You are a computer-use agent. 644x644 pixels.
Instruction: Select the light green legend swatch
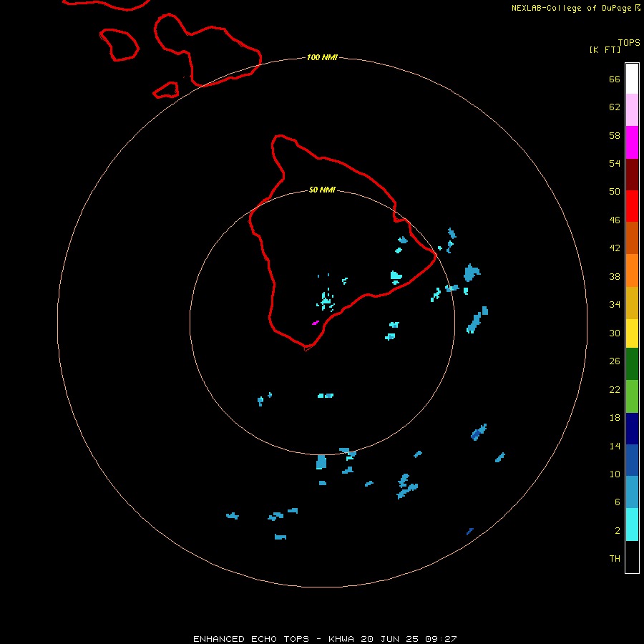[632, 396]
